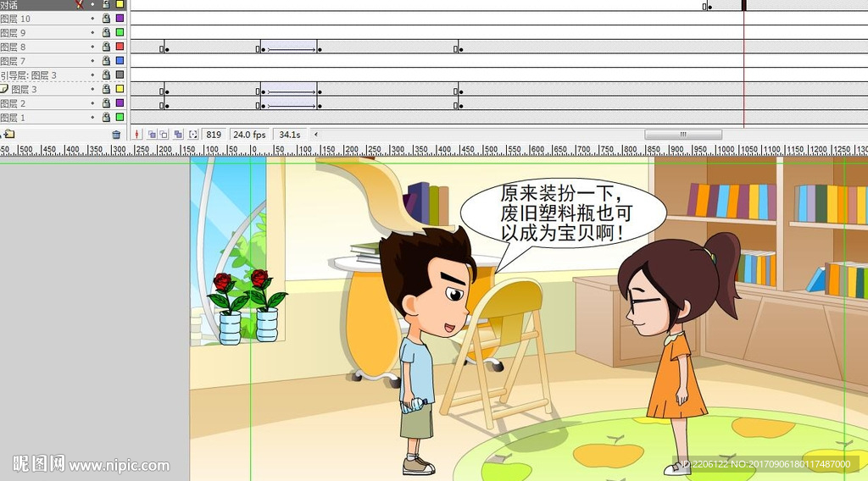Image resolution: width=868 pixels, height=481 pixels.
Task: Click gray outline swatch of 引导层: 图层 3
Action: coord(120,75)
